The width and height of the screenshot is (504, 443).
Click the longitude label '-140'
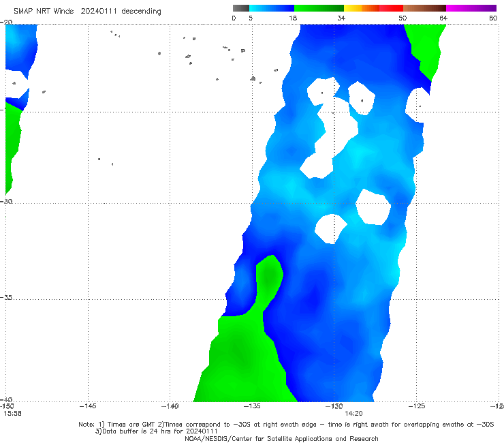pyautogui.click(x=170, y=406)
